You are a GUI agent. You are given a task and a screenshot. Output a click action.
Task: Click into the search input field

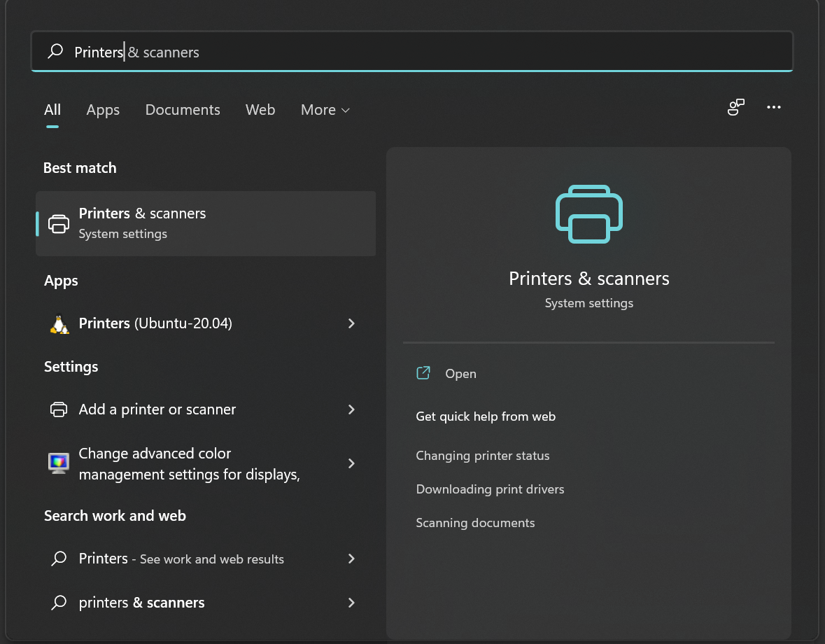[x=412, y=52]
